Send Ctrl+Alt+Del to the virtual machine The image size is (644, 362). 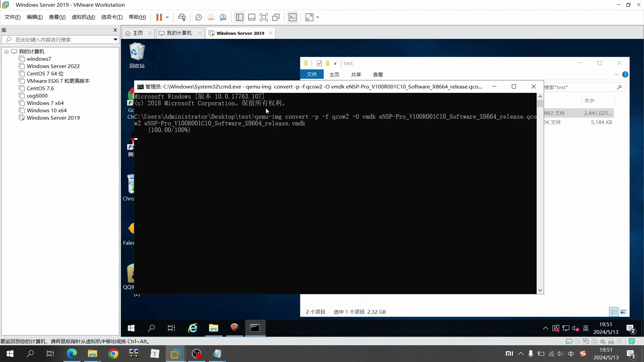(x=182, y=17)
